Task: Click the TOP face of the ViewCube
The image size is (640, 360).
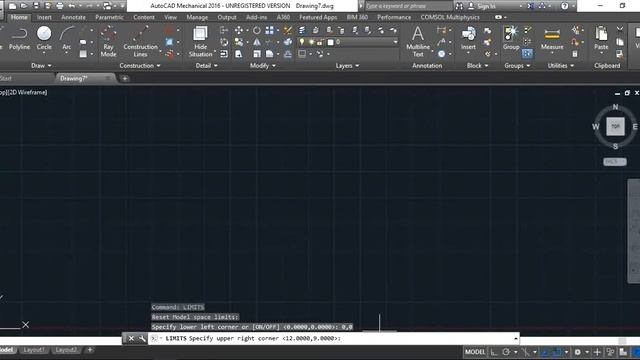Action: pos(615,126)
